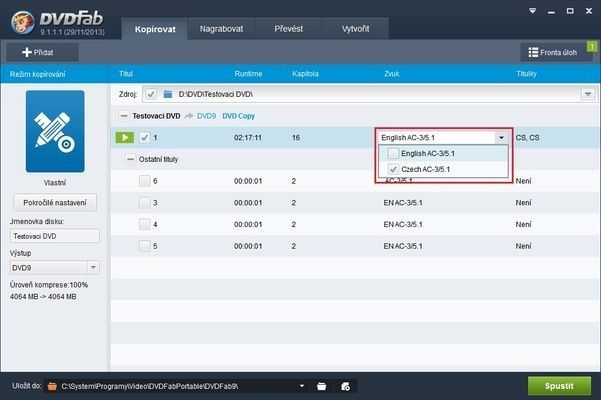Click EN AC-3/5.1 audio in title 4 row
The image size is (601, 400).
pos(403,224)
